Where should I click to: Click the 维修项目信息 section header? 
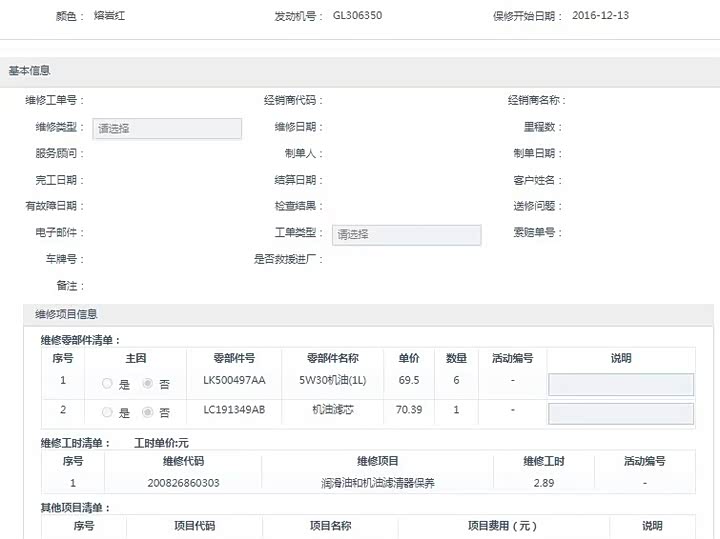tap(66, 314)
